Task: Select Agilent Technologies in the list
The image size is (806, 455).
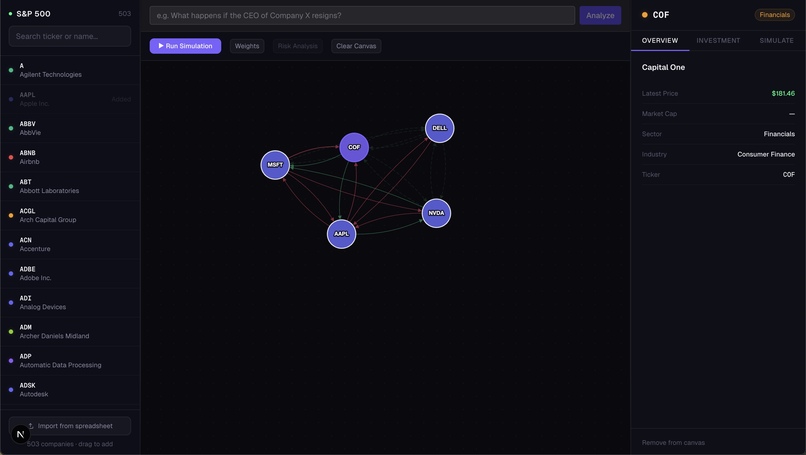Action: coord(70,70)
